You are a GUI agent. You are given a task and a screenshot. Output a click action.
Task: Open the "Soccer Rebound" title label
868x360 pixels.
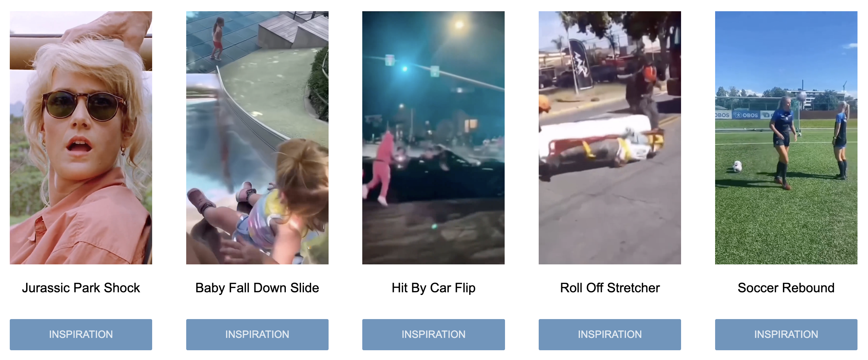point(786,288)
